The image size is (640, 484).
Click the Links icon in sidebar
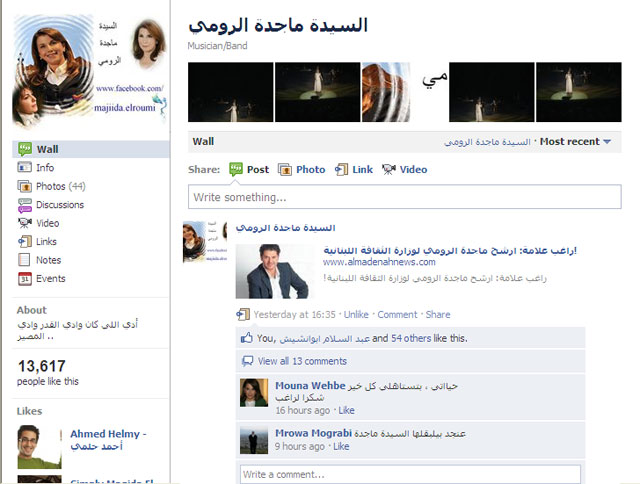tap(24, 242)
